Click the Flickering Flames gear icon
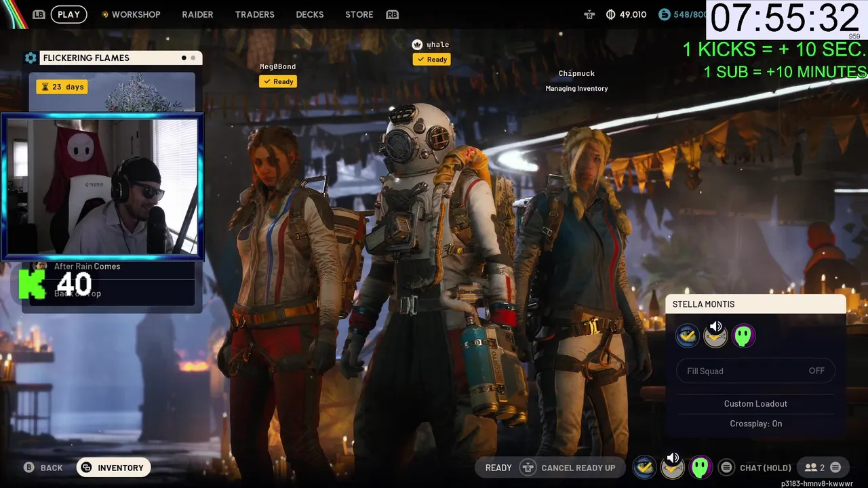Image resolution: width=868 pixels, height=488 pixels. coord(31,58)
